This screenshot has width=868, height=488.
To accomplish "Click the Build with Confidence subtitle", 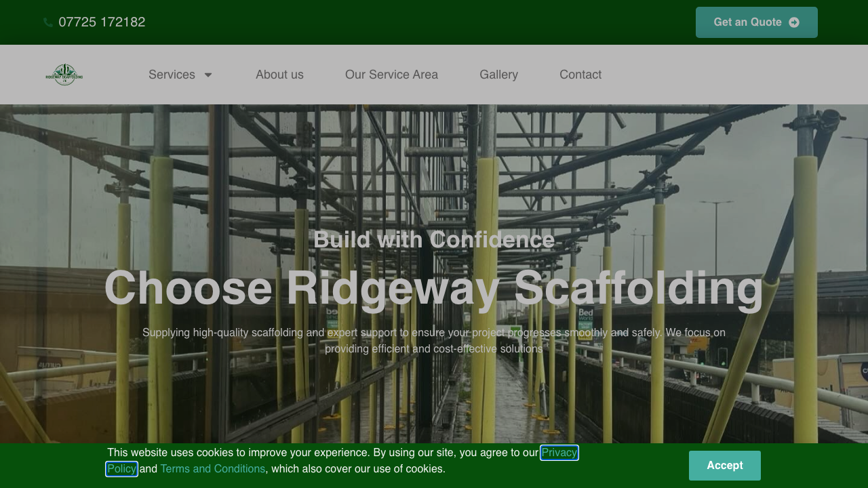I will click(x=433, y=239).
